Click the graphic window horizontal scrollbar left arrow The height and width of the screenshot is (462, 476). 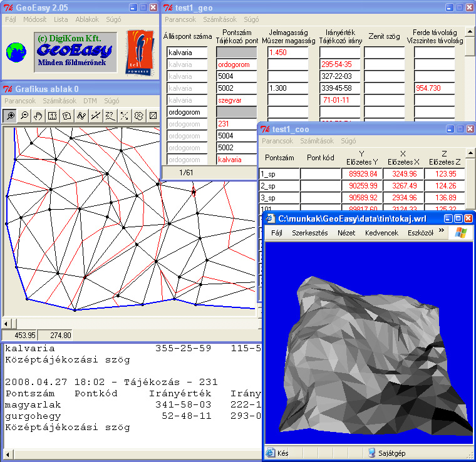(x=6, y=323)
